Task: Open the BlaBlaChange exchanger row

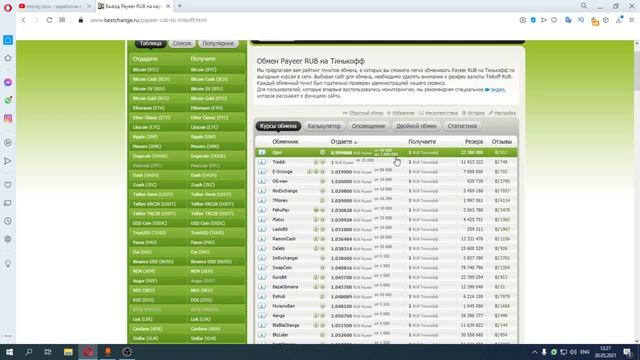Action: click(x=386, y=325)
